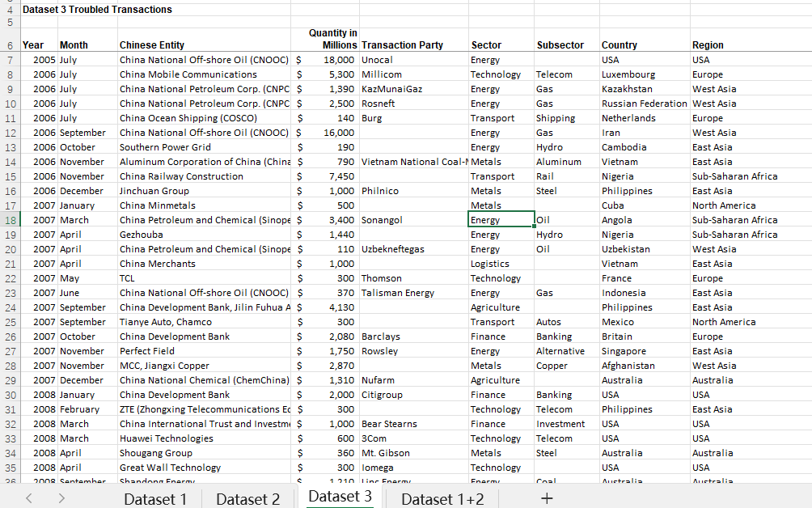Click the Month column header cell
The height and width of the screenshot is (508, 812).
coord(87,40)
